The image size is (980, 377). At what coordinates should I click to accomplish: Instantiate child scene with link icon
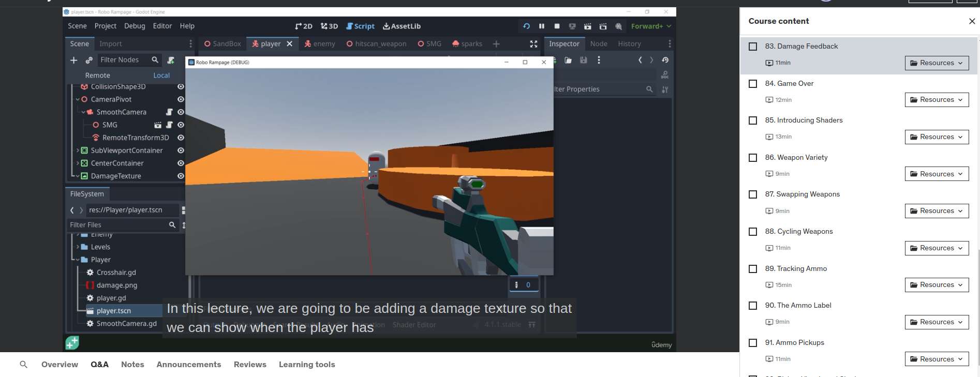coord(89,60)
